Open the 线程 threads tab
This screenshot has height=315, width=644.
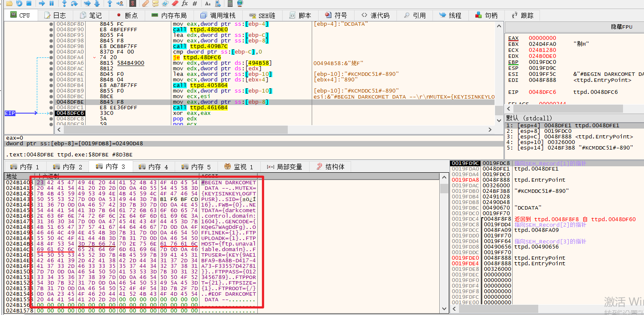click(450, 15)
